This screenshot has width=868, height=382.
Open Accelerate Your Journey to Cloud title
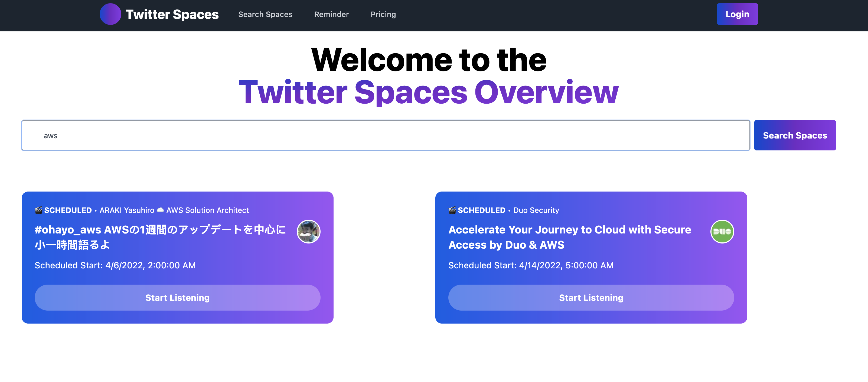(x=569, y=237)
